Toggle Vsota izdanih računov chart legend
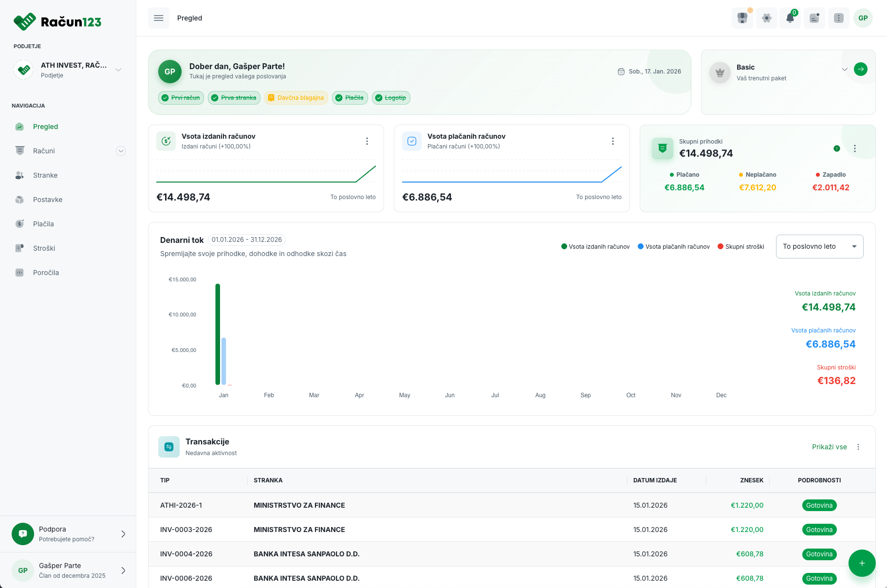Screen dimensions: 887x588 click(x=595, y=247)
